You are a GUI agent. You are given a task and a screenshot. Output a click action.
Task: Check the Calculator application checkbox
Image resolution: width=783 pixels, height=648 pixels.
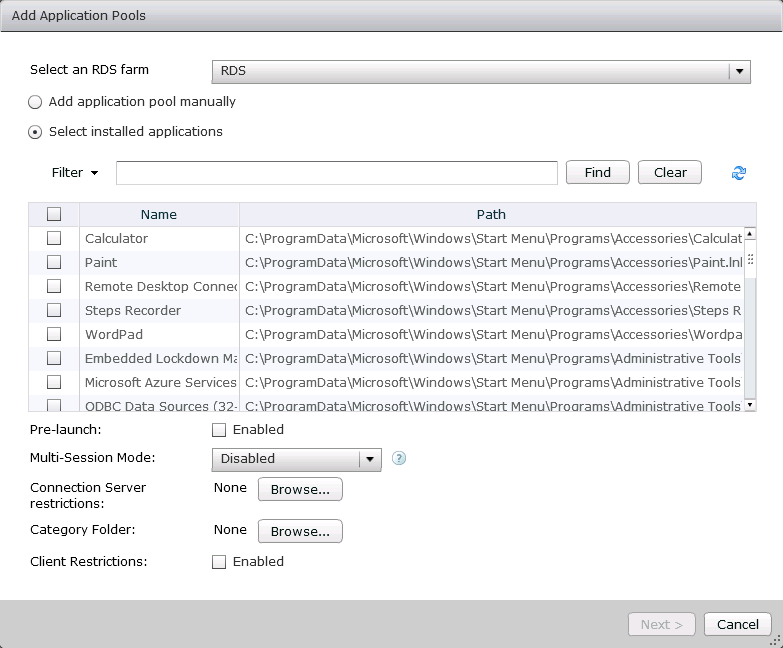54,239
